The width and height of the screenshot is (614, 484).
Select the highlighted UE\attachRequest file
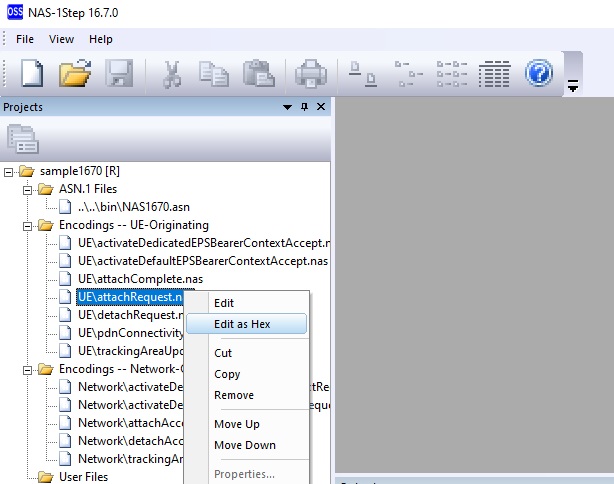pyautogui.click(x=130, y=297)
